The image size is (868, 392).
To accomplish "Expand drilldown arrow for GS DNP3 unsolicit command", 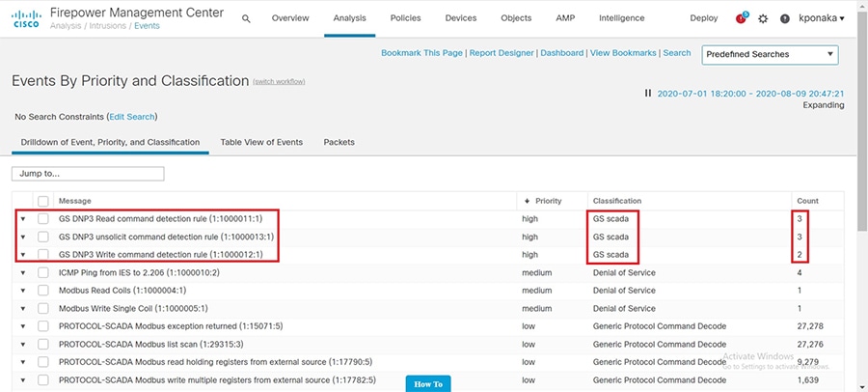I will [x=23, y=237].
